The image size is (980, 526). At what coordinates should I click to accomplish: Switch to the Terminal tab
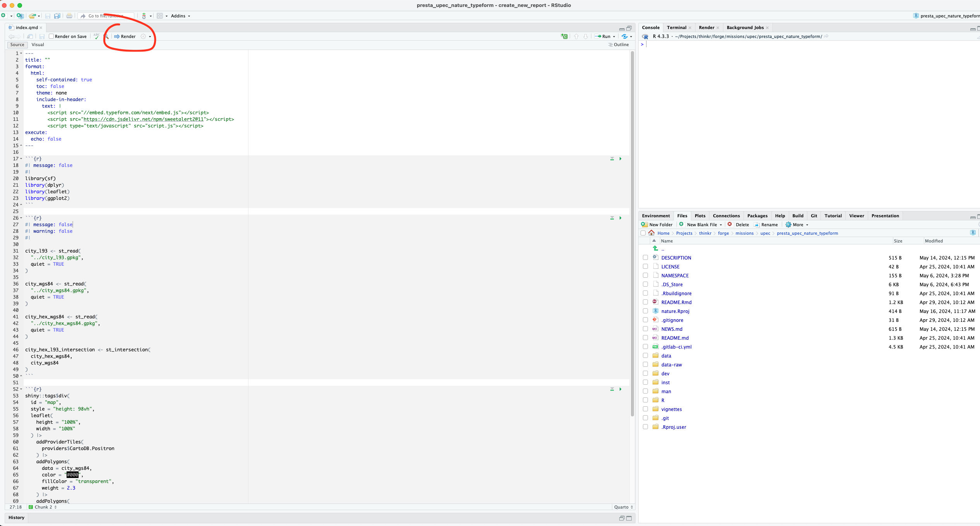pyautogui.click(x=676, y=28)
